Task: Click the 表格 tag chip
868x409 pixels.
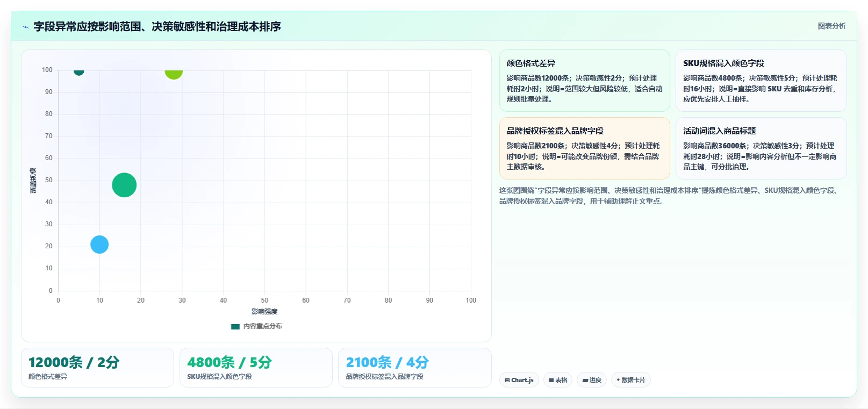Action: 558,380
